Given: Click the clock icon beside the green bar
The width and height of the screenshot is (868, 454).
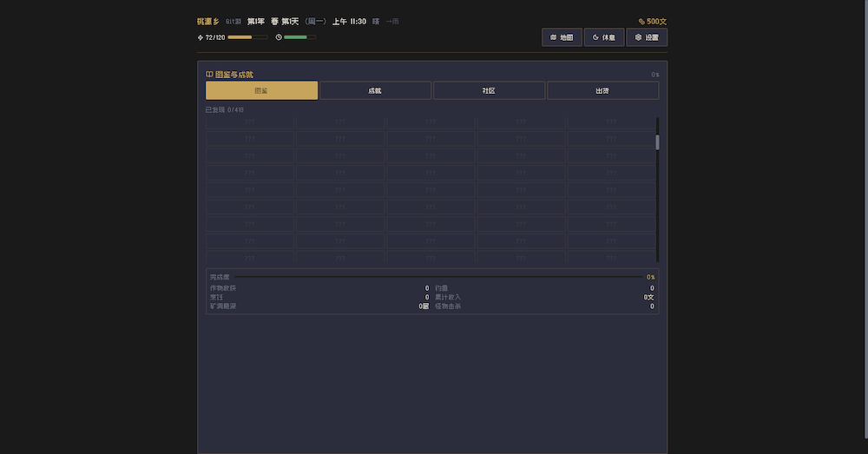Looking at the screenshot, I should point(279,37).
